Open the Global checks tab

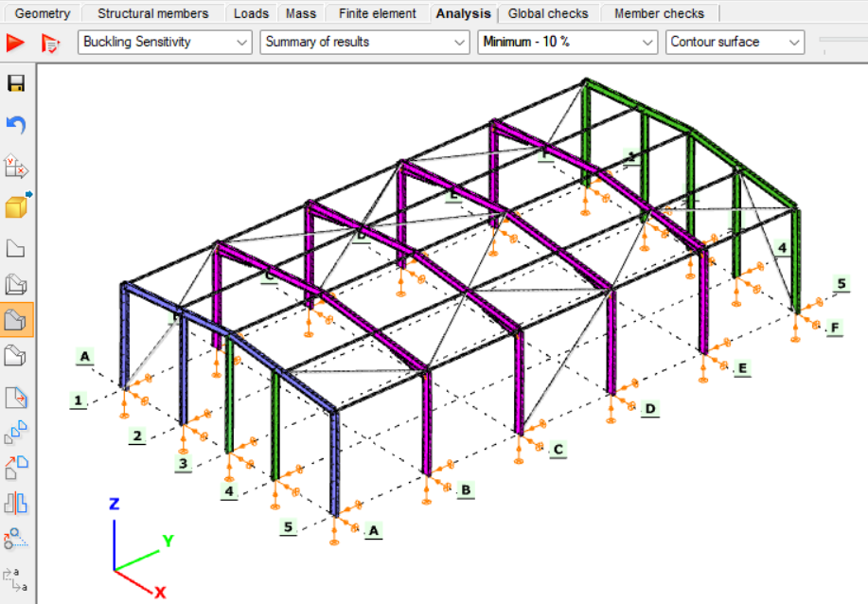pyautogui.click(x=547, y=13)
